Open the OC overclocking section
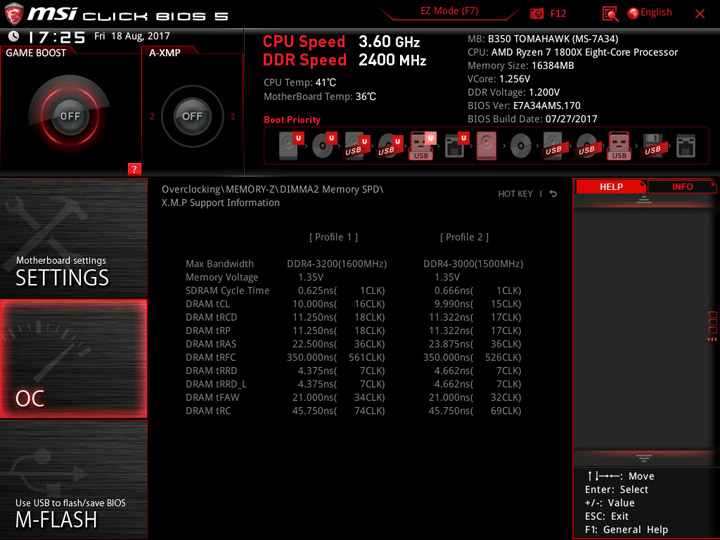 click(73, 359)
